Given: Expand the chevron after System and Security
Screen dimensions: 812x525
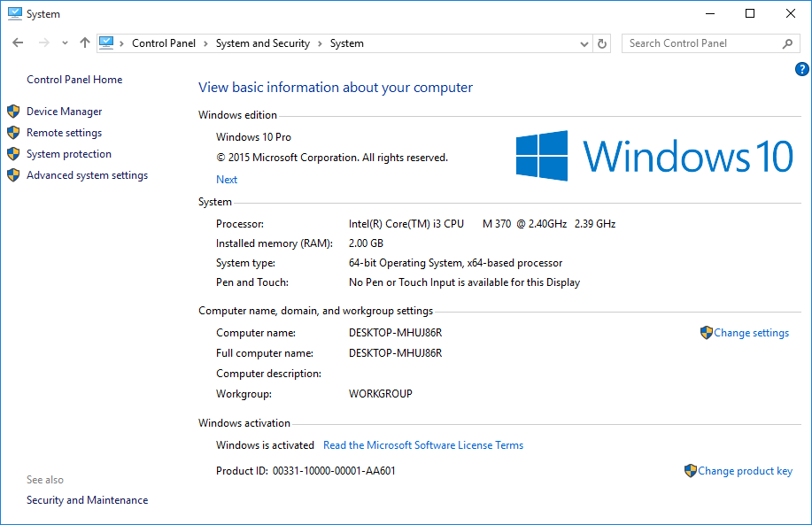Looking at the screenshot, I should point(320,43).
